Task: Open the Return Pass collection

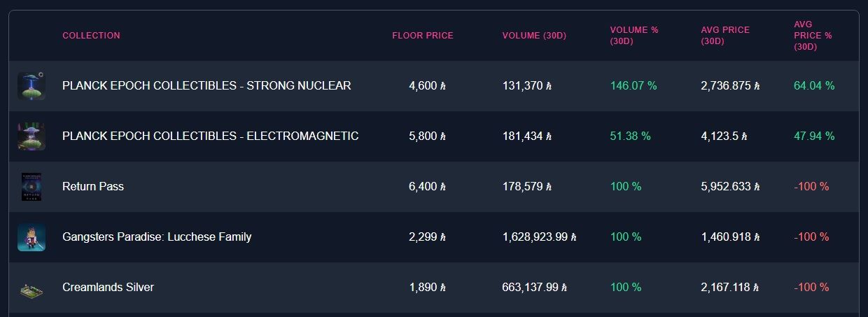Action: pos(93,187)
